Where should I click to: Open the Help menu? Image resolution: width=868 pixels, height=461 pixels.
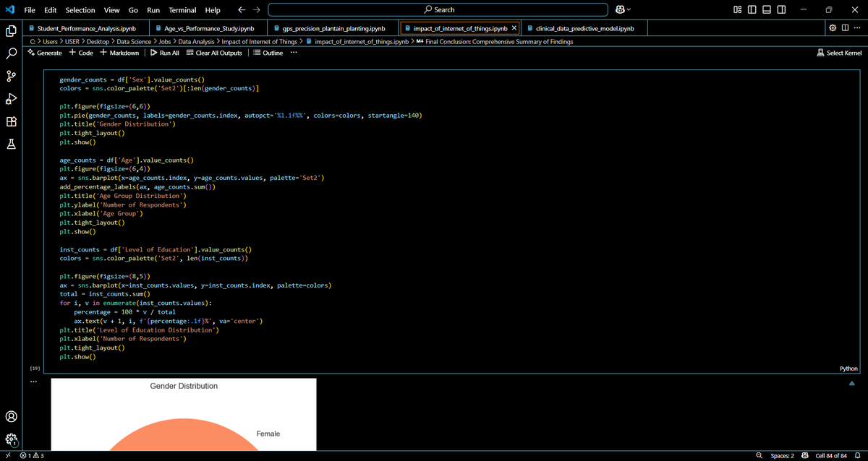213,10
